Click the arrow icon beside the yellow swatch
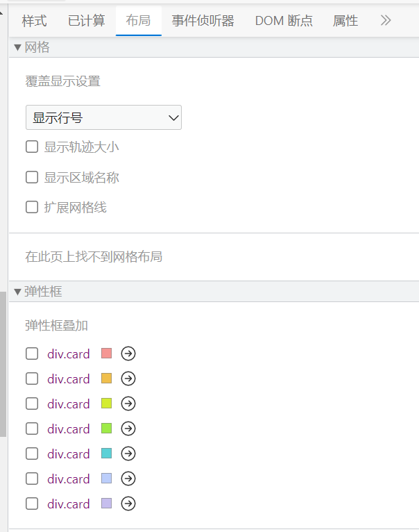 [x=128, y=404]
